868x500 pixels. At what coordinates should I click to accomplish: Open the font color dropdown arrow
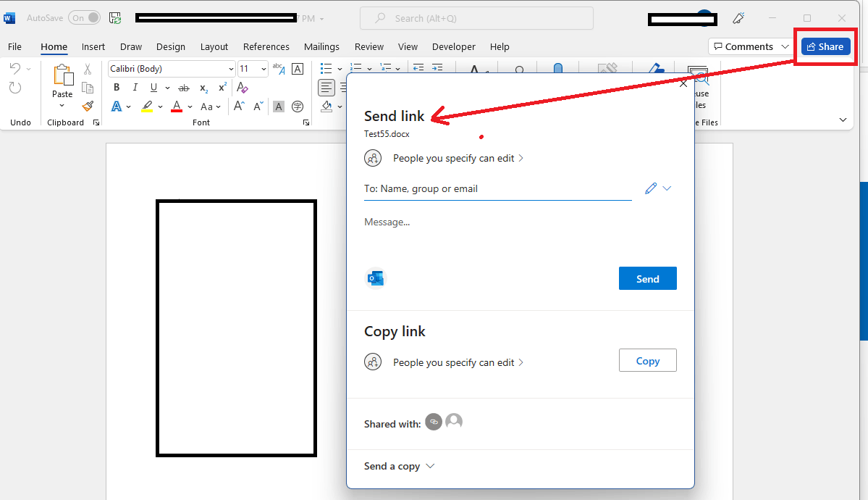pos(190,107)
